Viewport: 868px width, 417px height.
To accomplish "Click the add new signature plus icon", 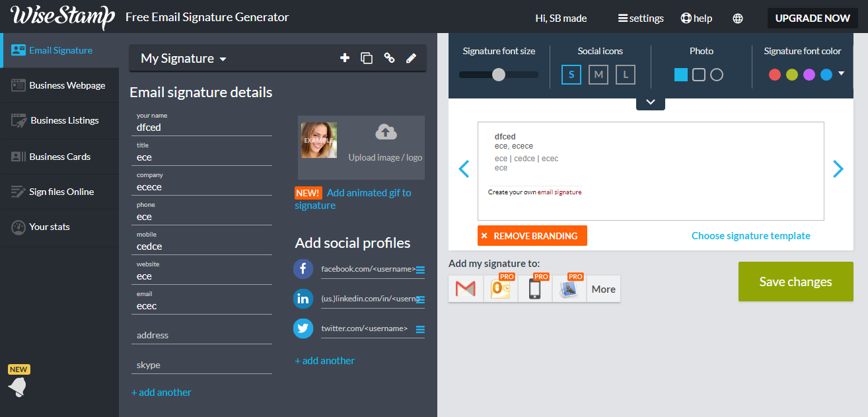I will click(345, 58).
